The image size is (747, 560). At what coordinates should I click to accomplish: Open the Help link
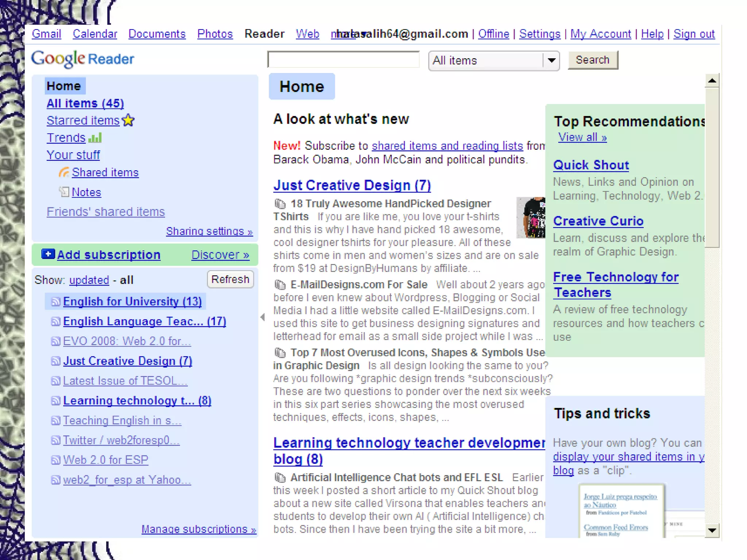click(x=652, y=34)
